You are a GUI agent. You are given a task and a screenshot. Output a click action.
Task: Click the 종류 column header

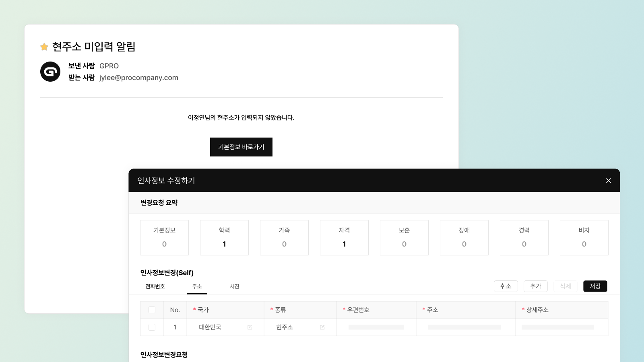pyautogui.click(x=300, y=310)
